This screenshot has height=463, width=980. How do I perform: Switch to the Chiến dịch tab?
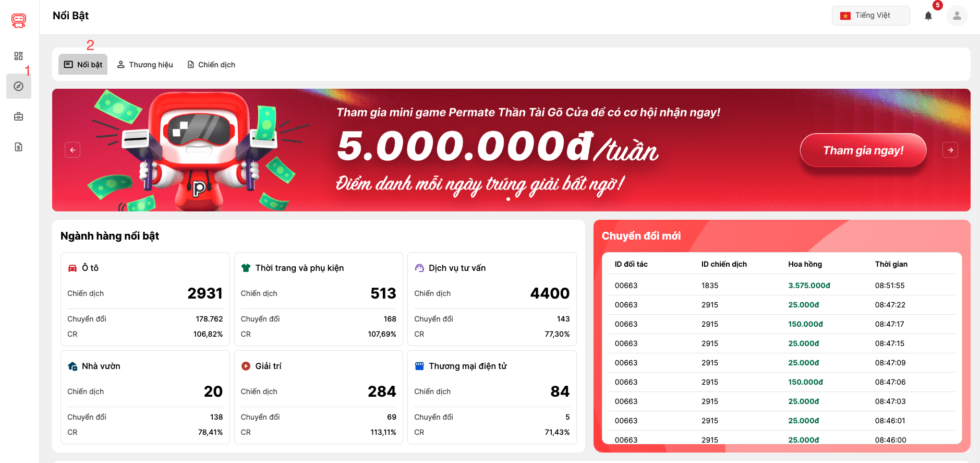tap(211, 64)
